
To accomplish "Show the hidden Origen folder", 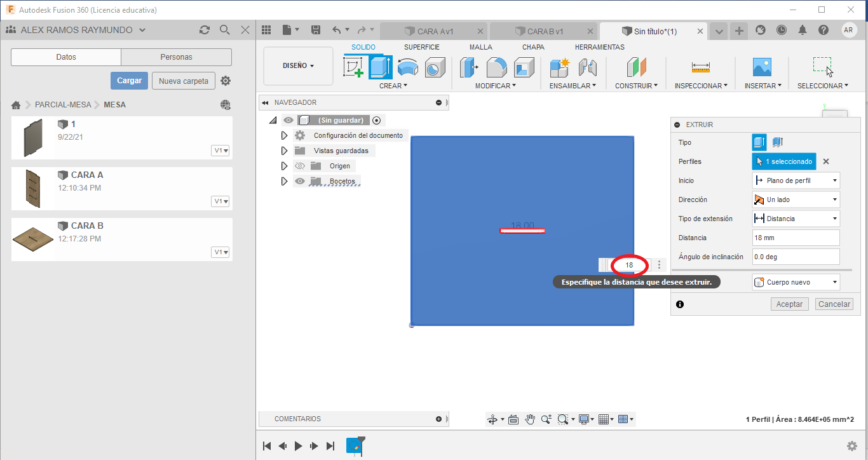I will (301, 166).
